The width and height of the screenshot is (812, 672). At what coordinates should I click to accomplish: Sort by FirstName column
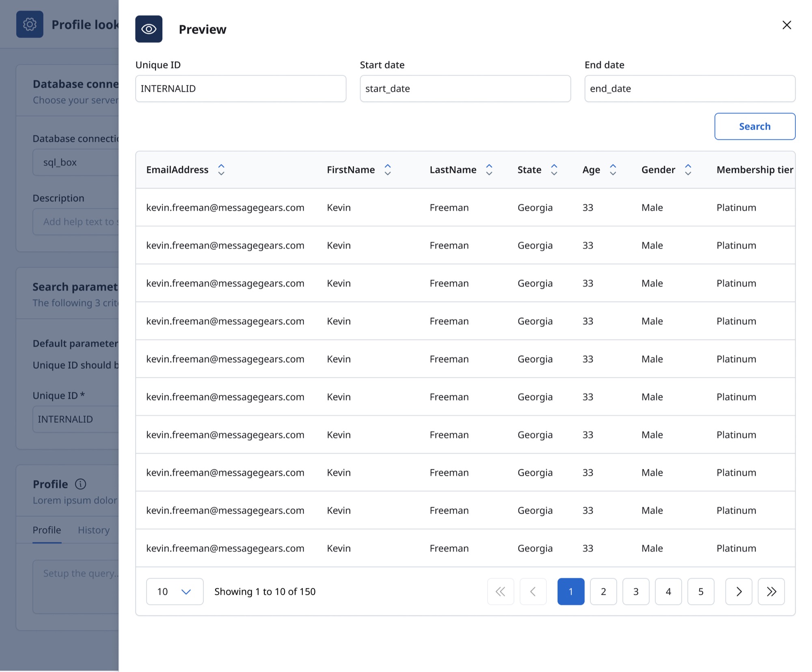388,170
